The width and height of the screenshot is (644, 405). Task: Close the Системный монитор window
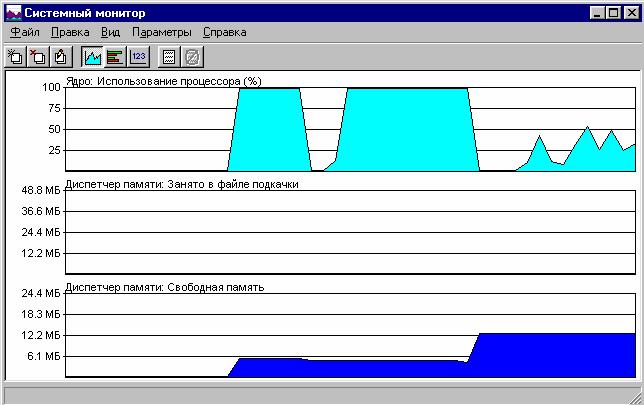point(631,13)
